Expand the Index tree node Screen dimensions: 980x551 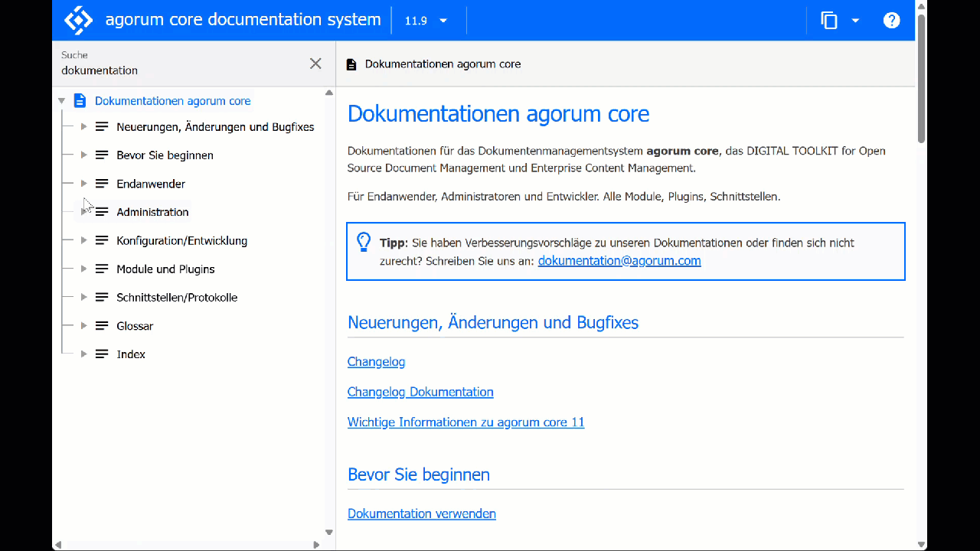tap(83, 354)
